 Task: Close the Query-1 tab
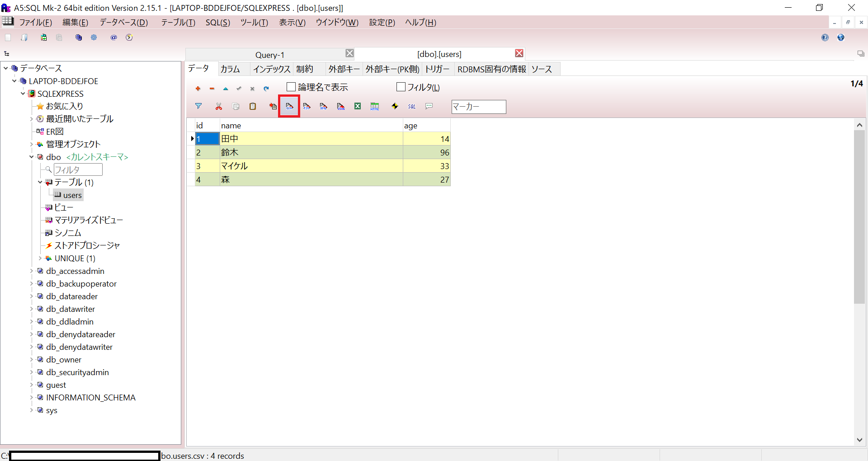(x=349, y=53)
